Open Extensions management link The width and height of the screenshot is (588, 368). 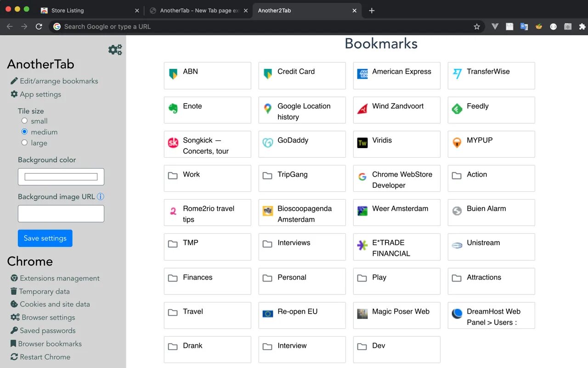(55, 278)
